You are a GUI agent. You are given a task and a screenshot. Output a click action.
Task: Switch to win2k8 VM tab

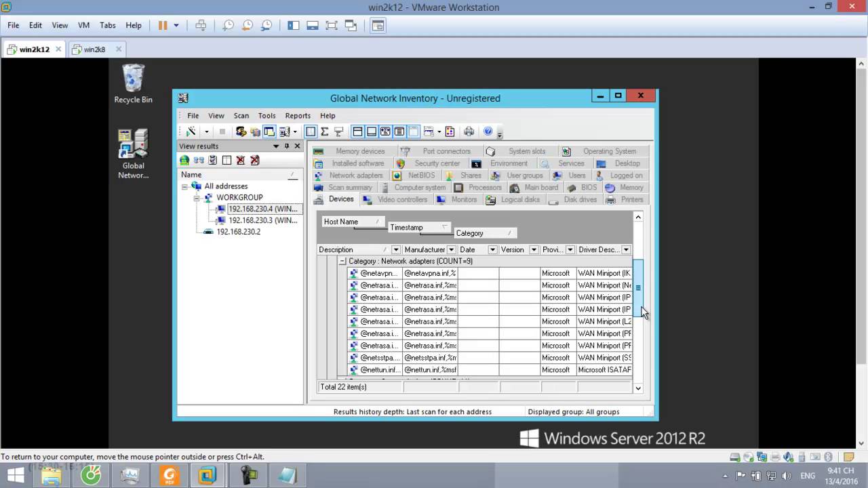(96, 49)
